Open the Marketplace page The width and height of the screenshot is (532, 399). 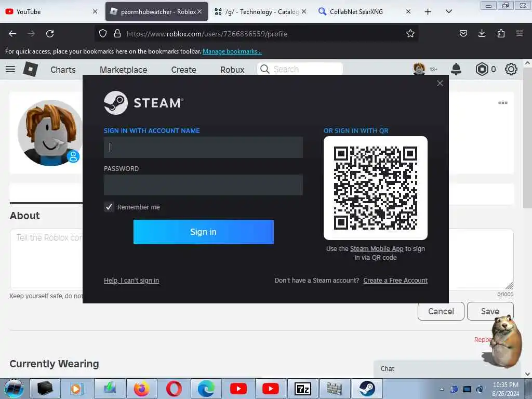124,70
